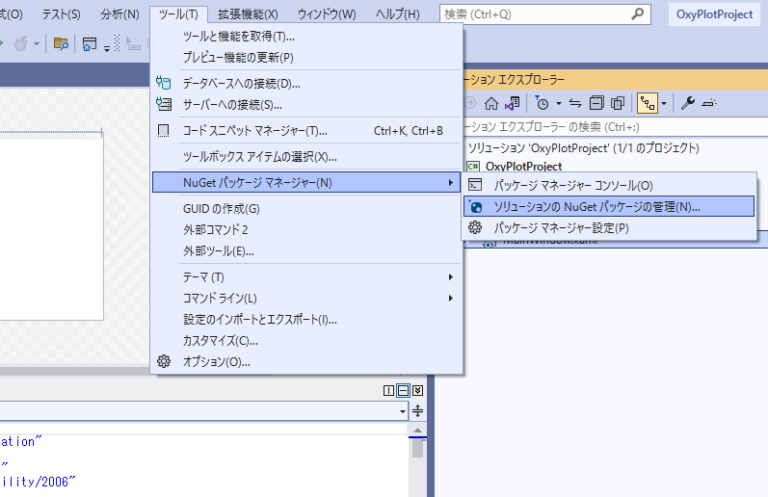Click the pending changes filter clock icon
Screen dimensions: 768x497
(x=542, y=103)
